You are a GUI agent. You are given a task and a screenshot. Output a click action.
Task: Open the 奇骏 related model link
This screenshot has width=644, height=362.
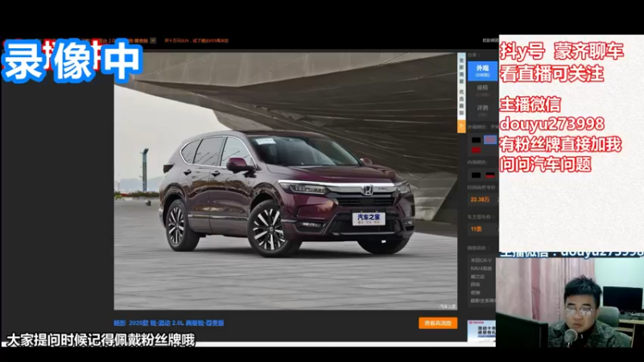tap(475, 293)
